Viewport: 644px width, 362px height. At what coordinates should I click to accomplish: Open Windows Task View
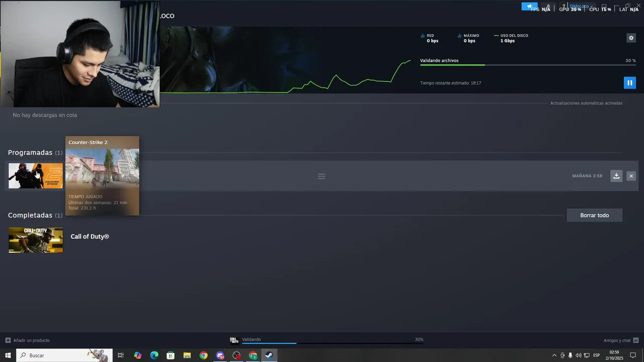point(121,355)
